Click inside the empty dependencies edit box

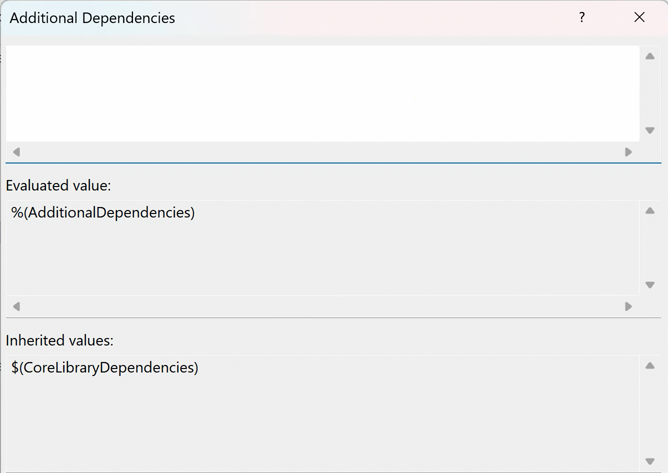coord(320,93)
